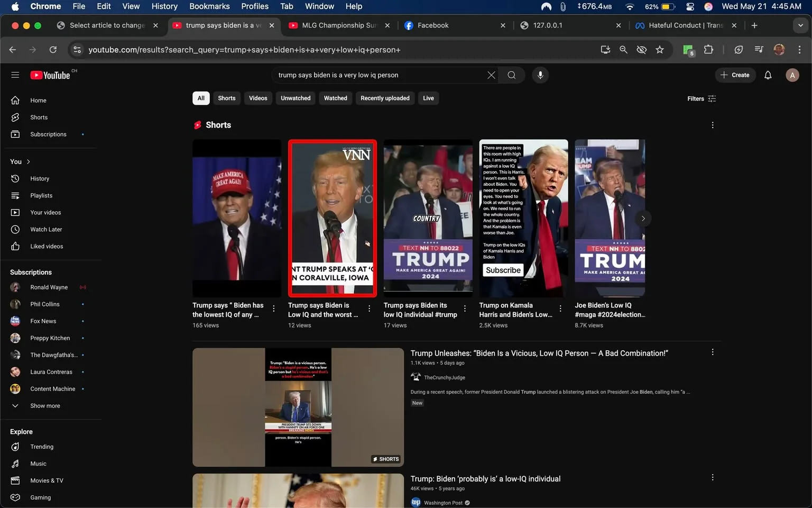Open the History menu in the menu bar
The width and height of the screenshot is (812, 508).
pyautogui.click(x=164, y=6)
